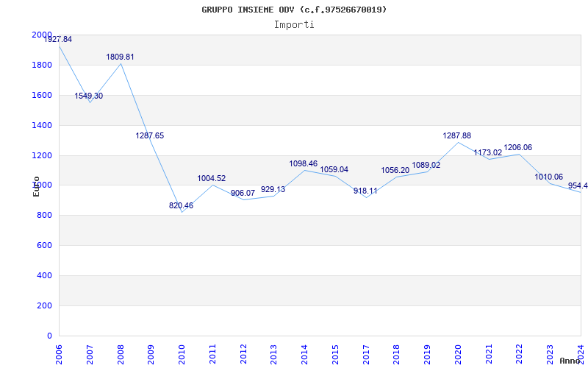Select the 1056.20 data label
The image size is (588, 368).
point(395,171)
